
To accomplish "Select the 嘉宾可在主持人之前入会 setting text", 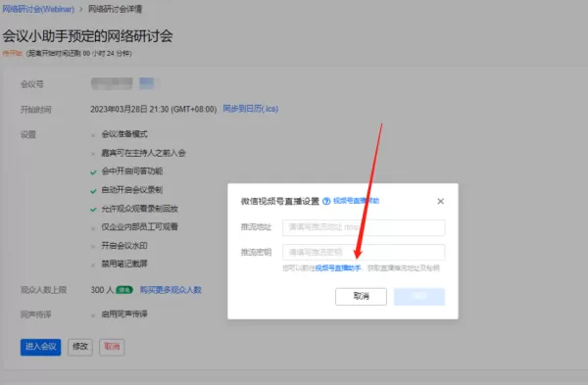I will [144, 153].
